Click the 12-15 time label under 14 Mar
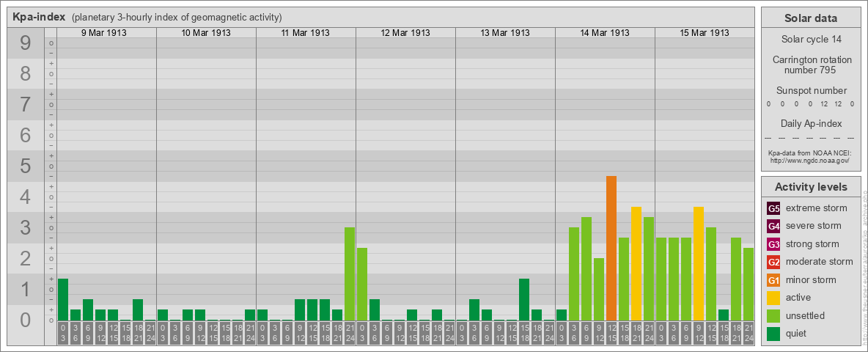The height and width of the screenshot is (352, 868). tap(611, 333)
